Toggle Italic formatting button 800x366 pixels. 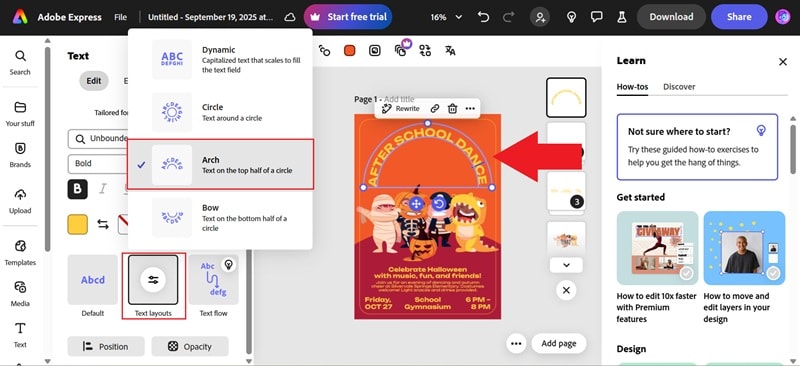(x=103, y=189)
